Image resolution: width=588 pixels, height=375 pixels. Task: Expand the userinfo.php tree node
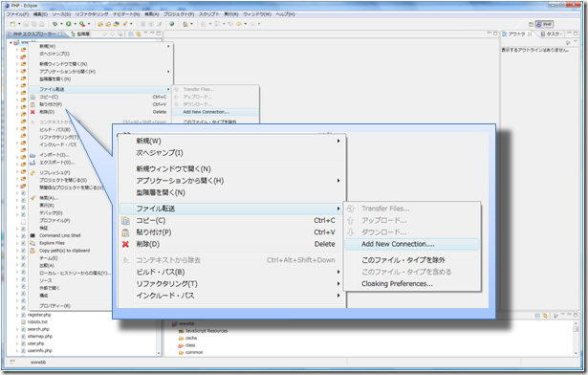[17, 350]
